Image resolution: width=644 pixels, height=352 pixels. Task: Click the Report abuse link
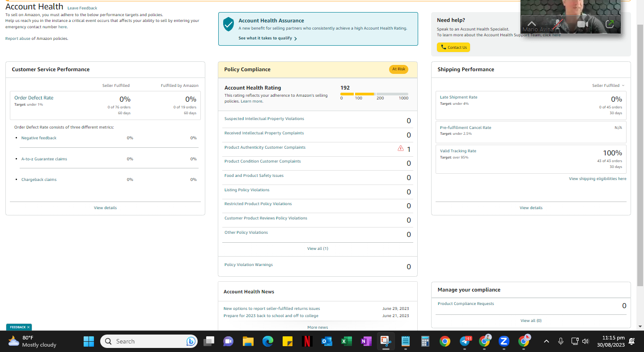(x=18, y=39)
